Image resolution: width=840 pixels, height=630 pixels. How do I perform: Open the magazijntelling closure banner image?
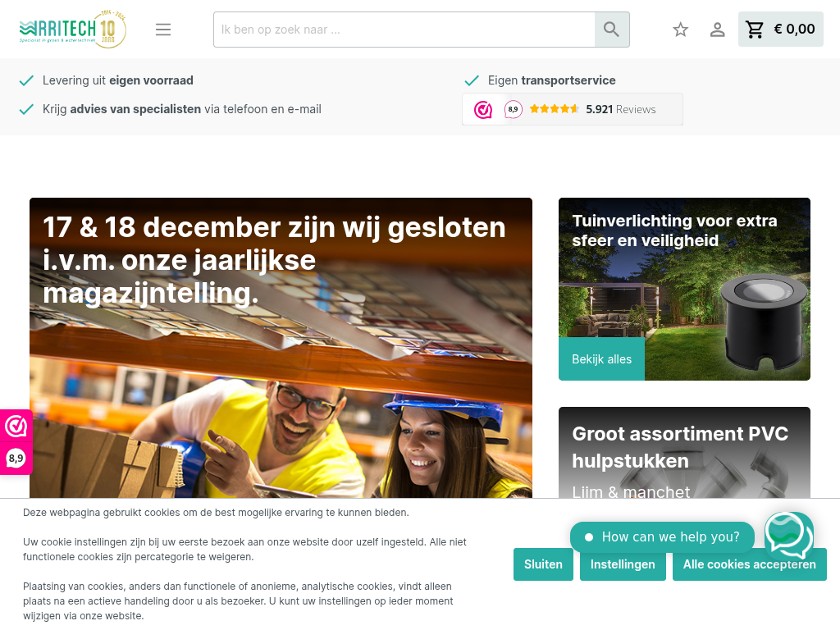point(281,348)
